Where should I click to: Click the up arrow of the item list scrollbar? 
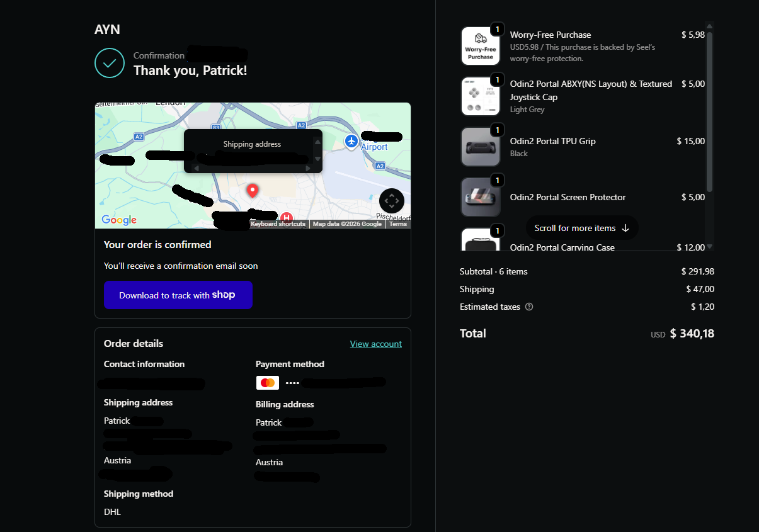pos(709,26)
